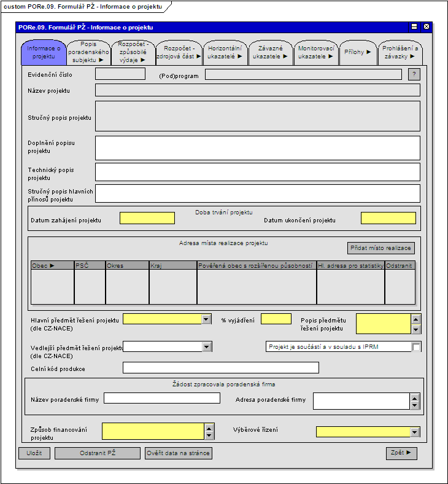Viewport: 448px width, 484px height.
Task: Click the (Pod)program field
Action: coord(303,74)
